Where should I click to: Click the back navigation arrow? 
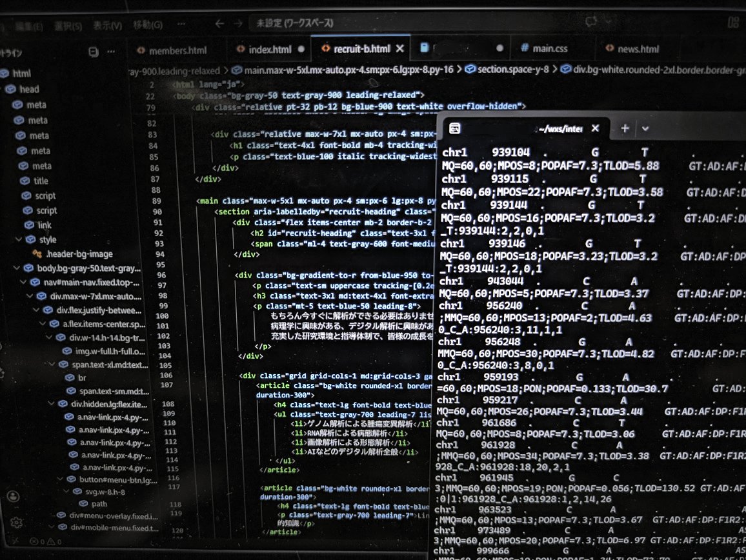coord(219,23)
